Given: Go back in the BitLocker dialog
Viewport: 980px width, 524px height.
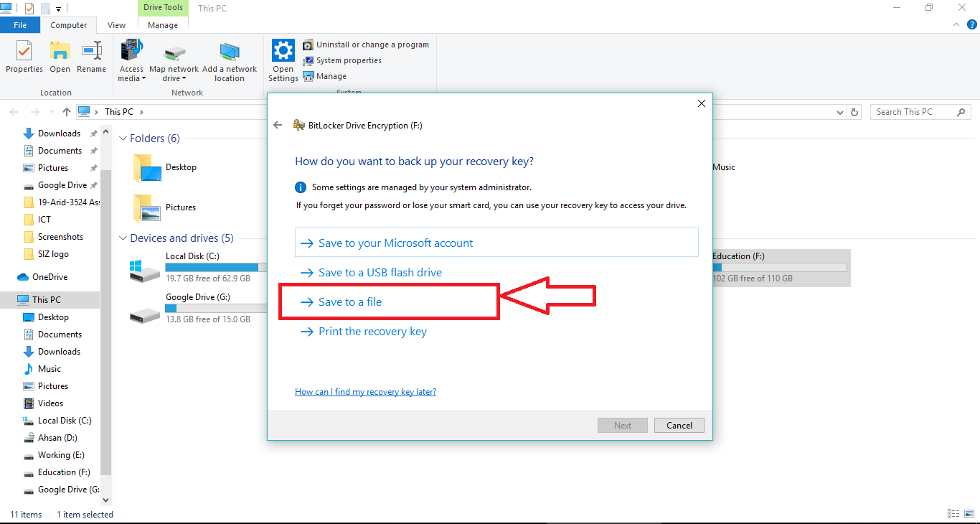Looking at the screenshot, I should pyautogui.click(x=278, y=125).
